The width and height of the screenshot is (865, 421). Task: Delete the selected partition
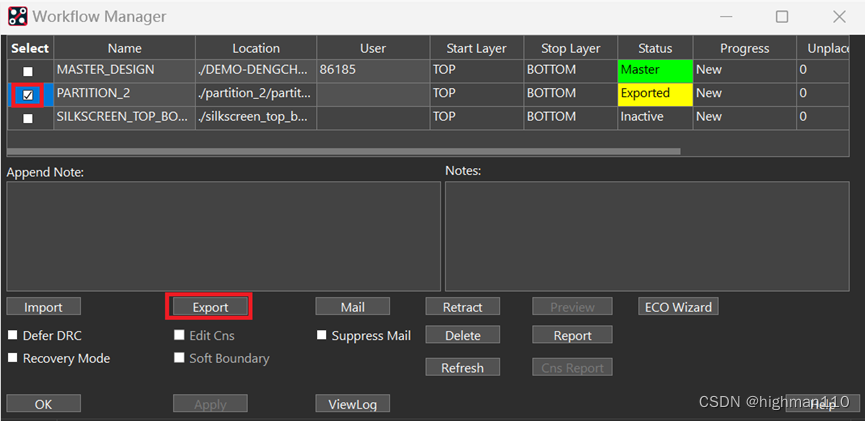(462, 336)
